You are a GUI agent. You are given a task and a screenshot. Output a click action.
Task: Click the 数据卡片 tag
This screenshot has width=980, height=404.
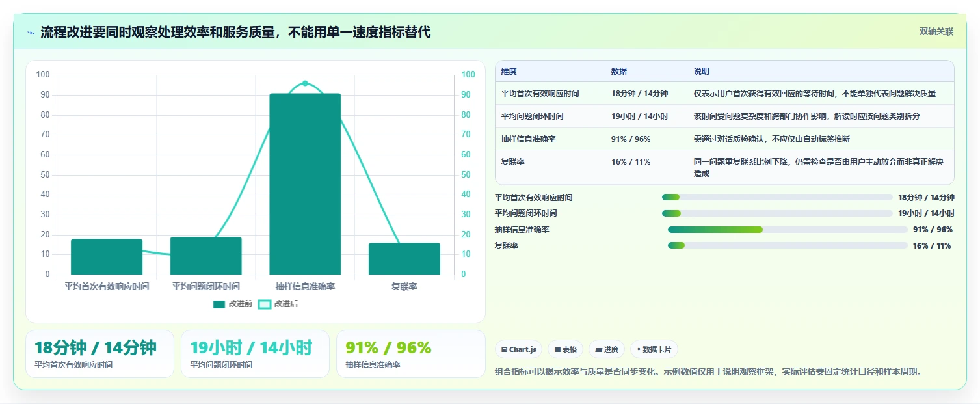(x=654, y=349)
